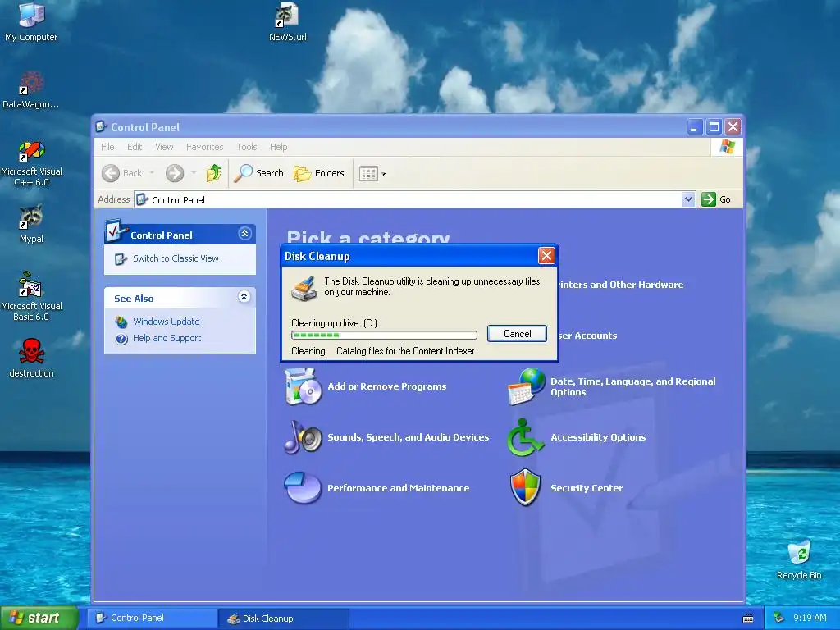
Task: Open the File menu
Action: (107, 147)
